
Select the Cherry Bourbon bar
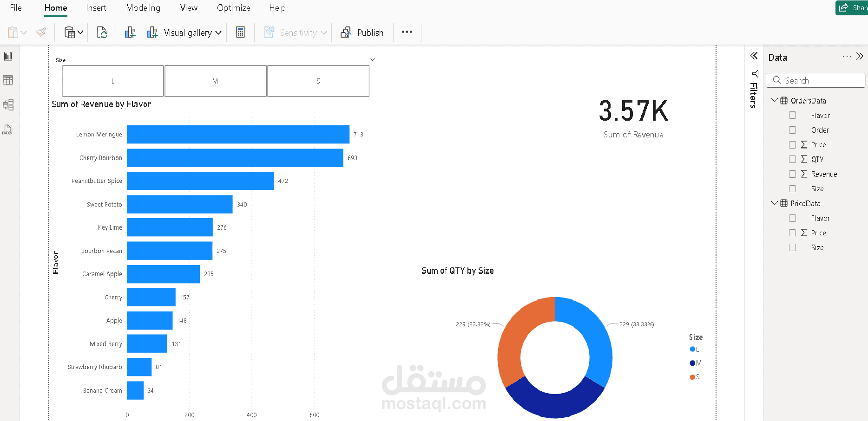tap(235, 158)
